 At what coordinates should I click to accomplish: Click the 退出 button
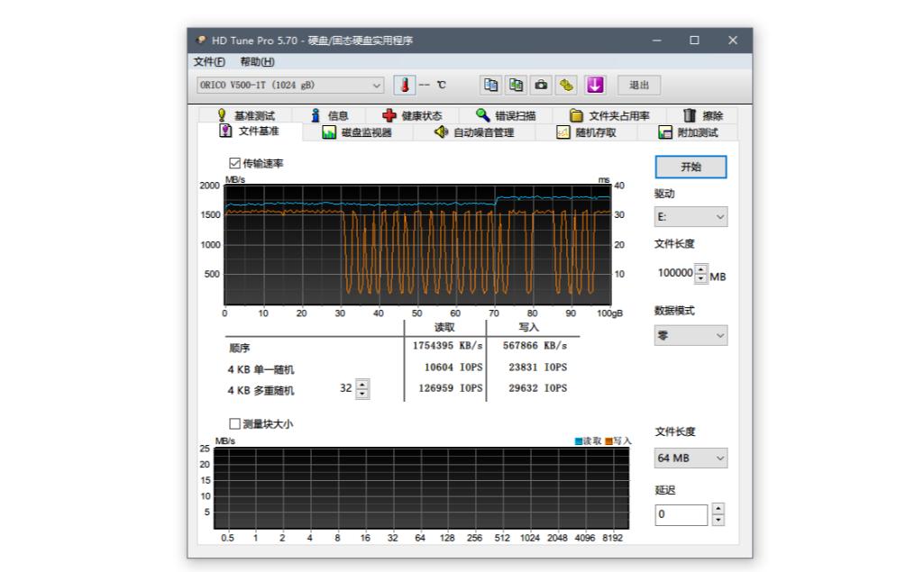[638, 86]
